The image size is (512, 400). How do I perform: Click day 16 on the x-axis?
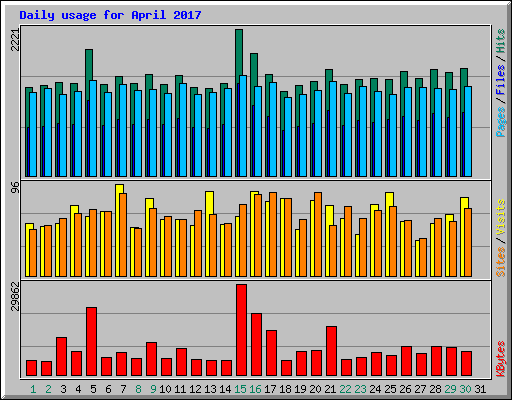(255, 389)
